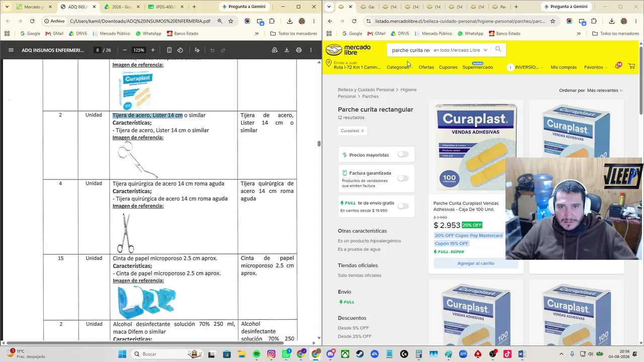
Task: Click the PDF vertical scrollbar thumb
Action: (x=319, y=144)
